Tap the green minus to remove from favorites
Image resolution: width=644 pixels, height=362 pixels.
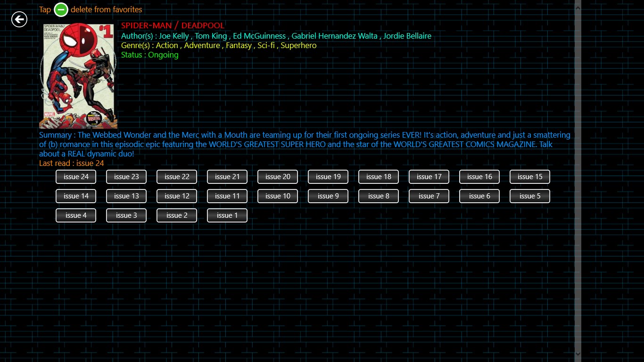[61, 9]
